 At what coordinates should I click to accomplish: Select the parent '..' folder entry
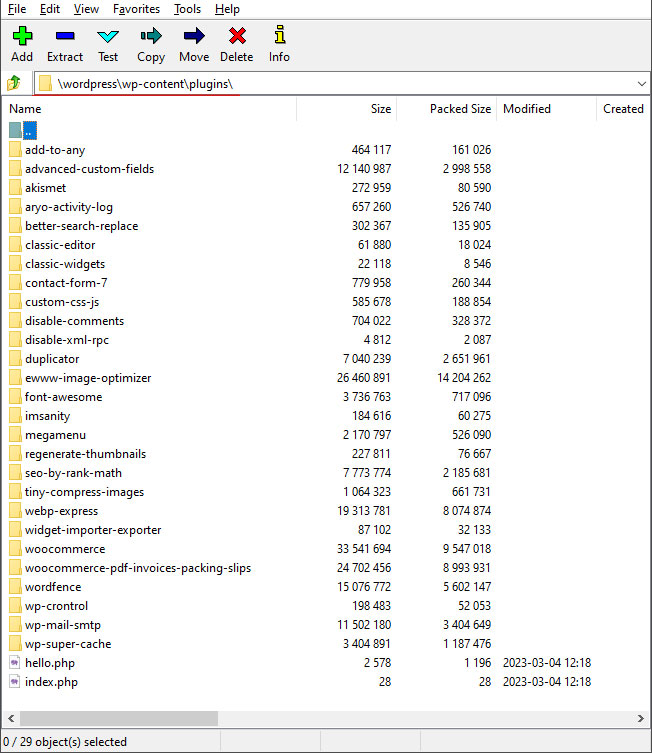pyautogui.click(x=23, y=131)
